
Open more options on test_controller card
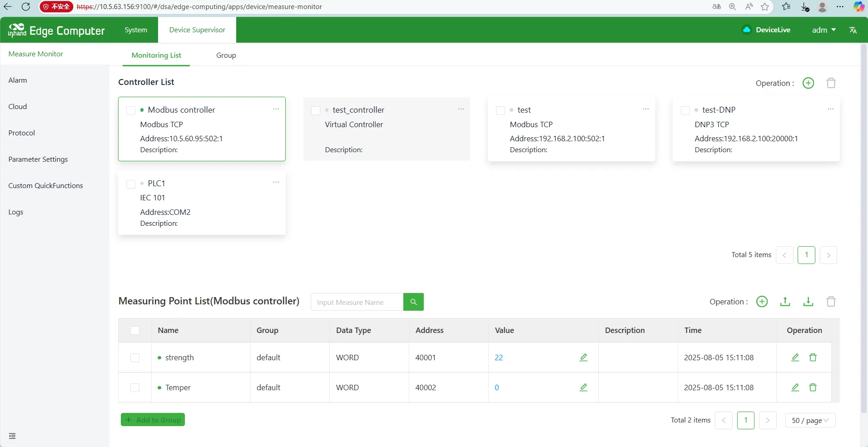[x=461, y=109]
